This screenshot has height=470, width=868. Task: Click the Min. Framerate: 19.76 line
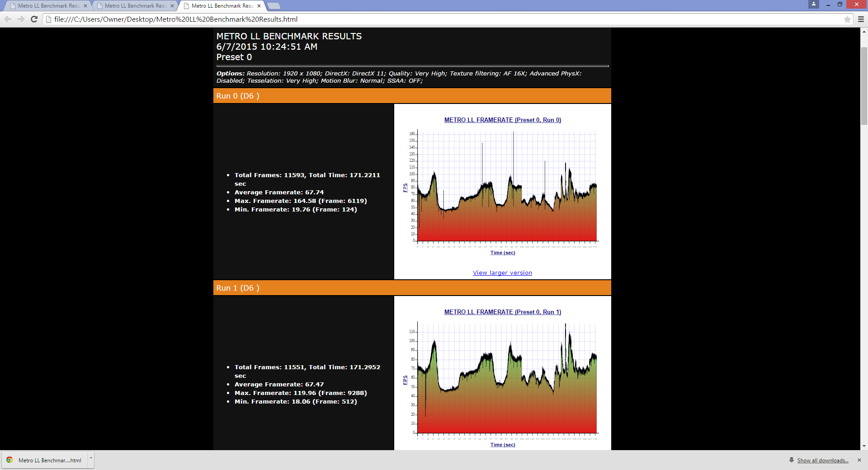(x=296, y=209)
